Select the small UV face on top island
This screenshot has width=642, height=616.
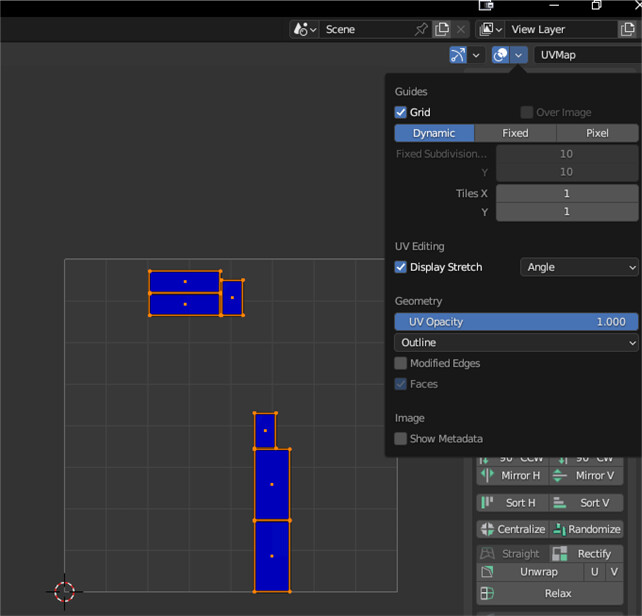pos(232,298)
